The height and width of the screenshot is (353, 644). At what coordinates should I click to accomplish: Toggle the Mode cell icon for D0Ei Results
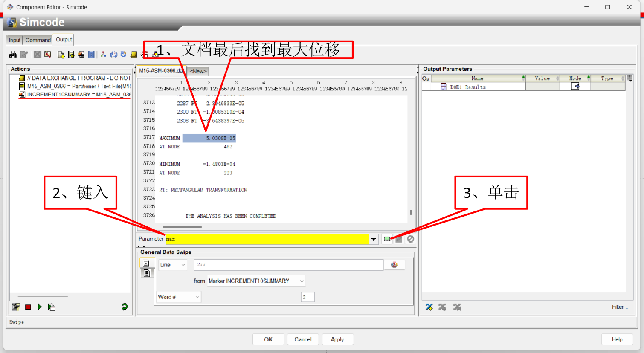coord(575,87)
